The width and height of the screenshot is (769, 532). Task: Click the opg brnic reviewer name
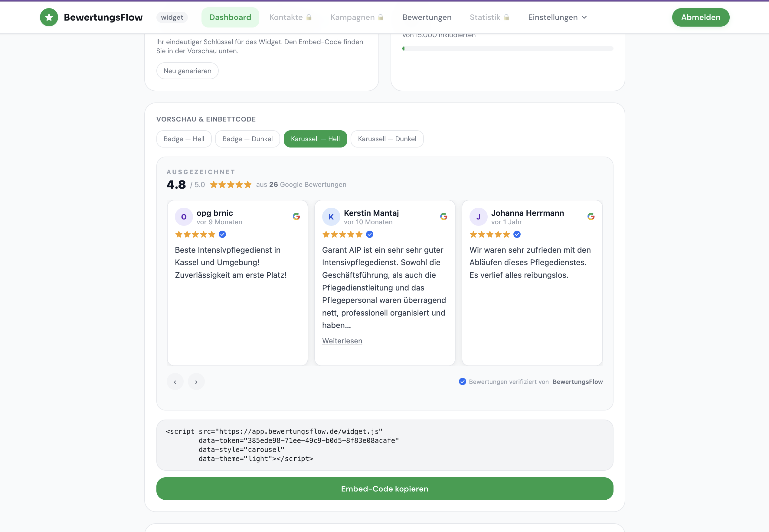214,213
